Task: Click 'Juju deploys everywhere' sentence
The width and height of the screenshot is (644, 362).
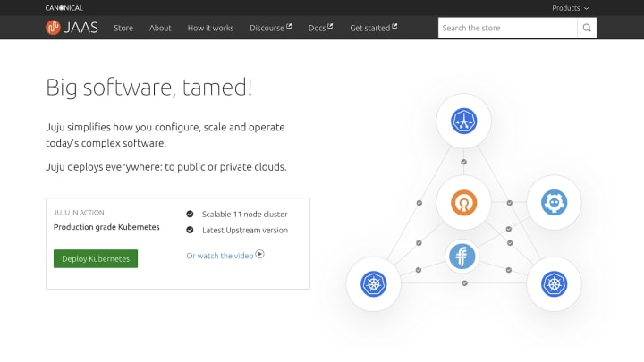Action: [x=166, y=167]
